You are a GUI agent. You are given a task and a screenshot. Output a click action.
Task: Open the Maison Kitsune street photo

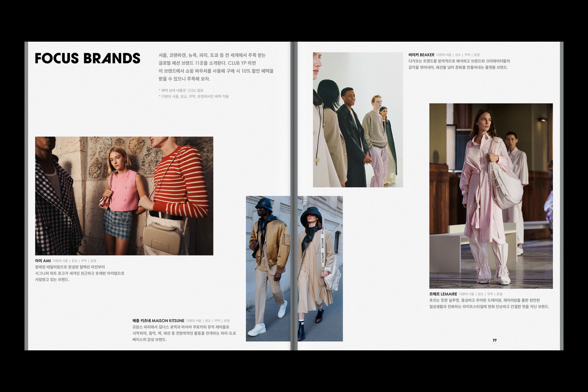pos(294,269)
